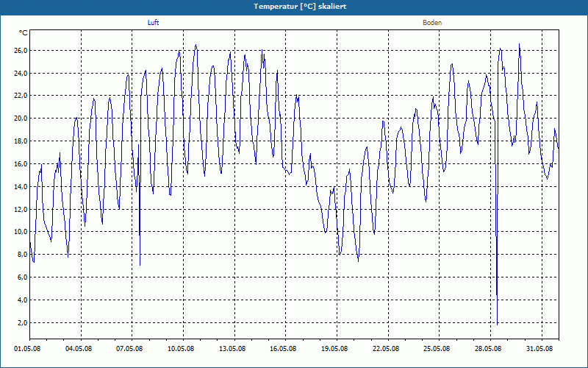Click the 20,0 y-axis label
The image size is (588, 368).
pos(21,118)
